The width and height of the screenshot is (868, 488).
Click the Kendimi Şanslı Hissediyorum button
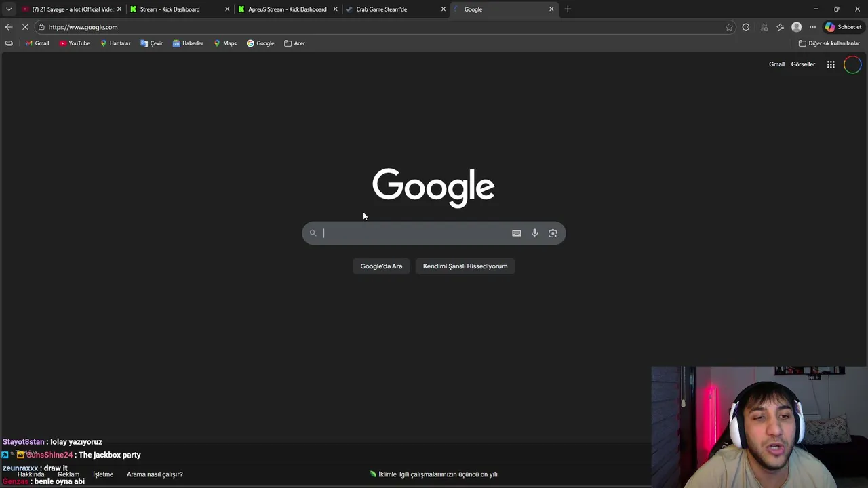tap(465, 266)
